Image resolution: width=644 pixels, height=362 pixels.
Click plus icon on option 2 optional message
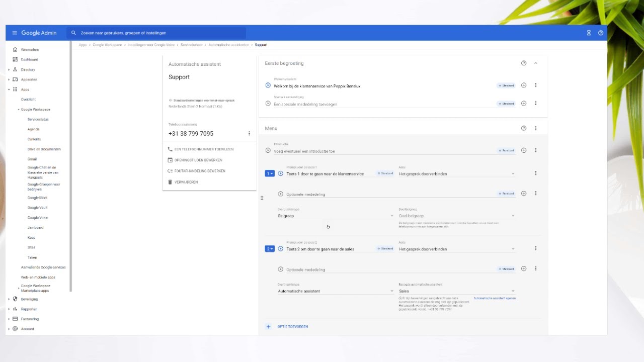524,269
